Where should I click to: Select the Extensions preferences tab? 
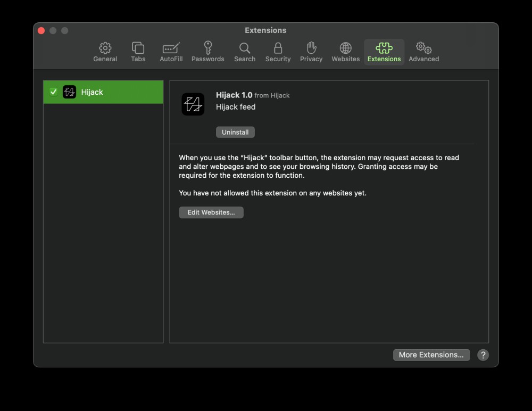coord(384,52)
